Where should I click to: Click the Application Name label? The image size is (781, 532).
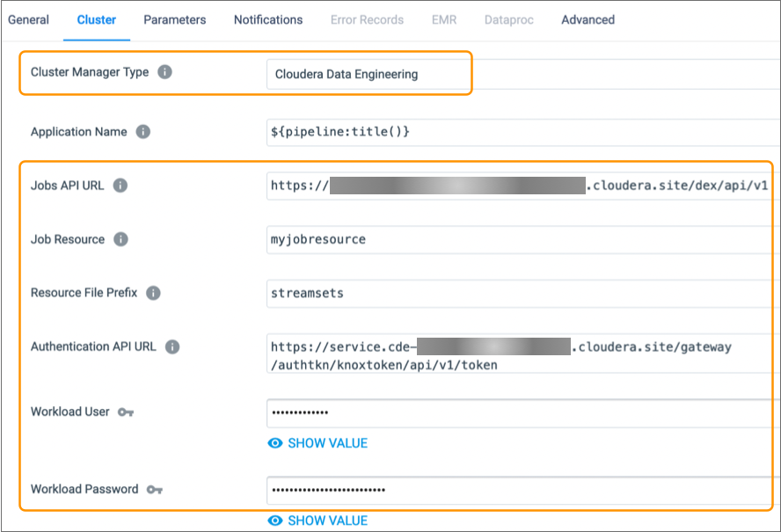(78, 132)
